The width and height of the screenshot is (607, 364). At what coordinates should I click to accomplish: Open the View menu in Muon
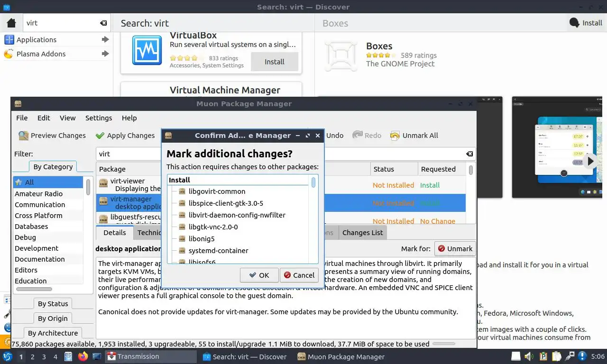(x=67, y=118)
